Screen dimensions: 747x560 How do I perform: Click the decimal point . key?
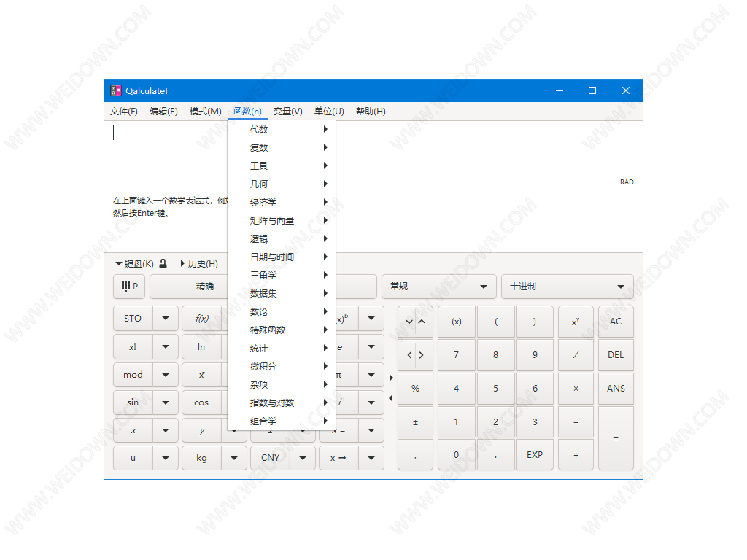496,455
